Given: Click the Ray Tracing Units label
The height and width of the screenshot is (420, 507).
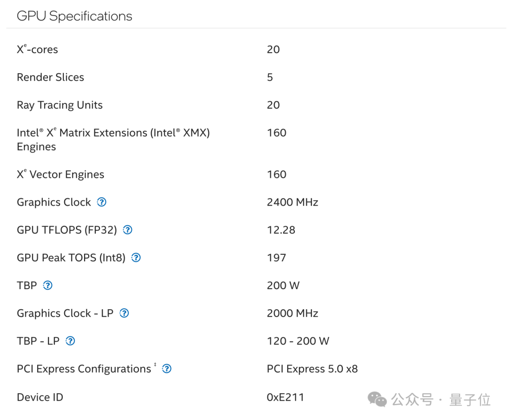Looking at the screenshot, I should coord(60,105).
